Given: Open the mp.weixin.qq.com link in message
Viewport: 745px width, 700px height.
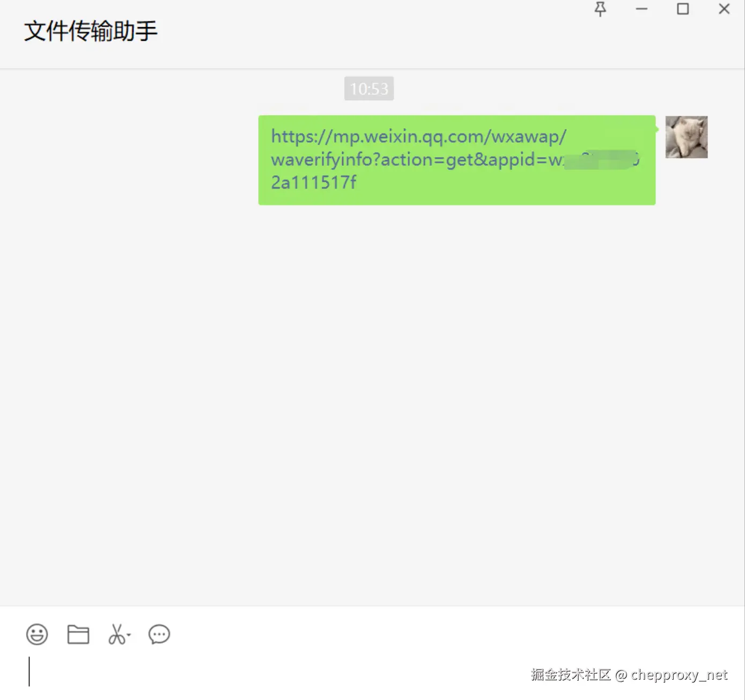Looking at the screenshot, I should (455, 159).
